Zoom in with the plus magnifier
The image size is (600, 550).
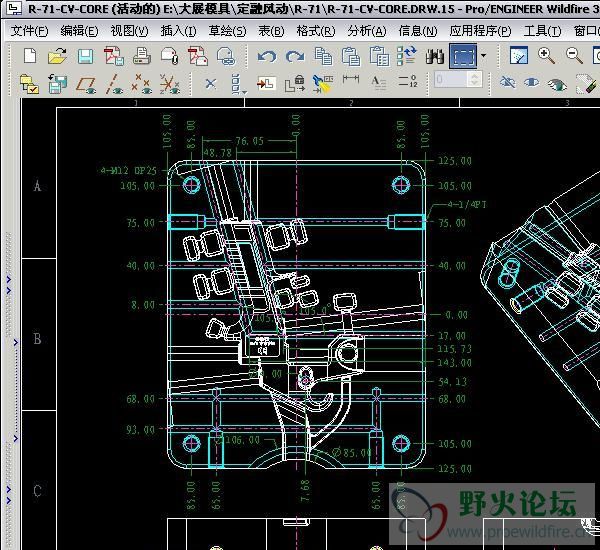[x=546, y=56]
